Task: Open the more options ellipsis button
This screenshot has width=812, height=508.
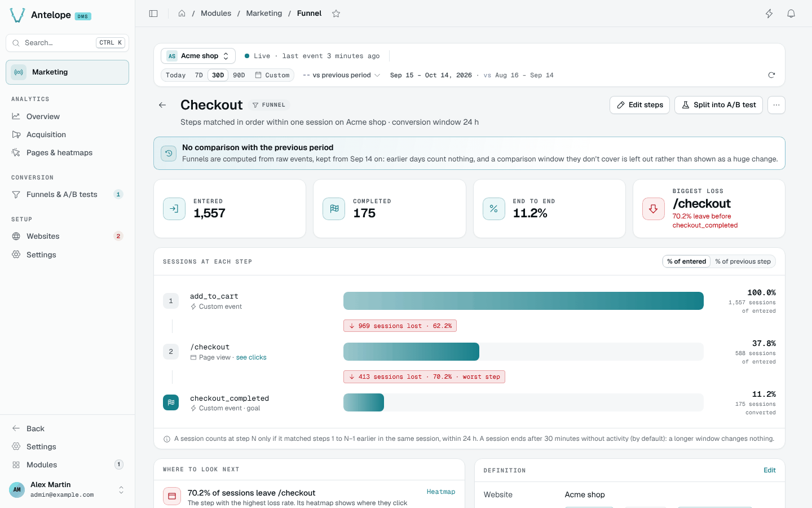Action: tap(776, 105)
